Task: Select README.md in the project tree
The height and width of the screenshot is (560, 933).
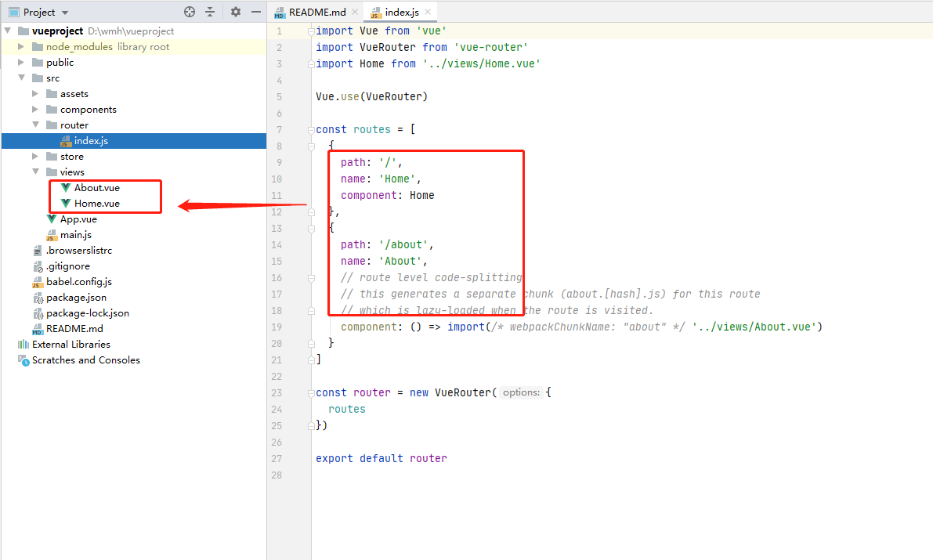Action: [x=74, y=328]
